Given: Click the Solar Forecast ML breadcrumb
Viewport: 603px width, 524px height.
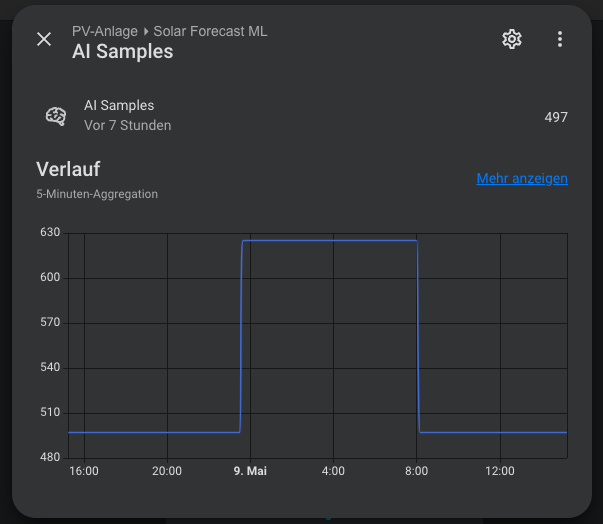Looking at the screenshot, I should pos(210,31).
